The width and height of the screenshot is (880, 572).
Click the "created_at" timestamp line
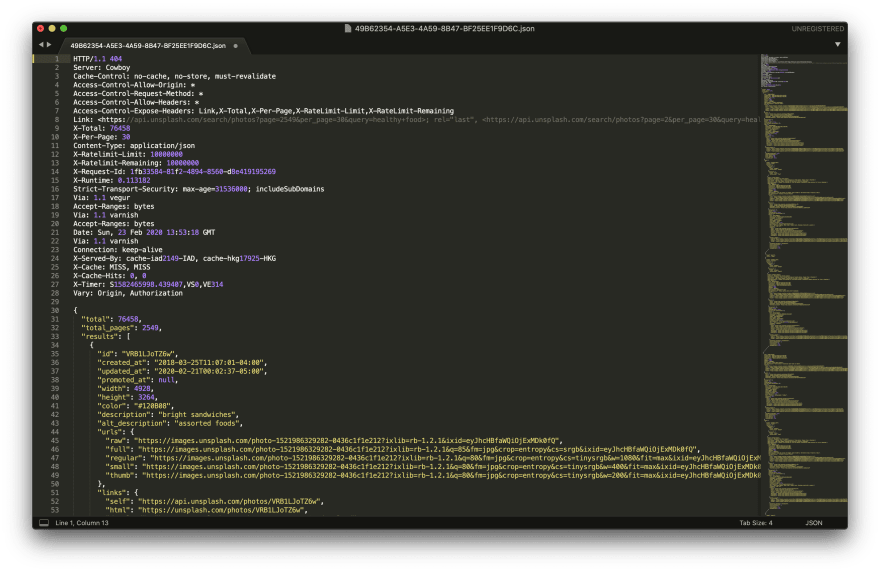tap(182, 363)
